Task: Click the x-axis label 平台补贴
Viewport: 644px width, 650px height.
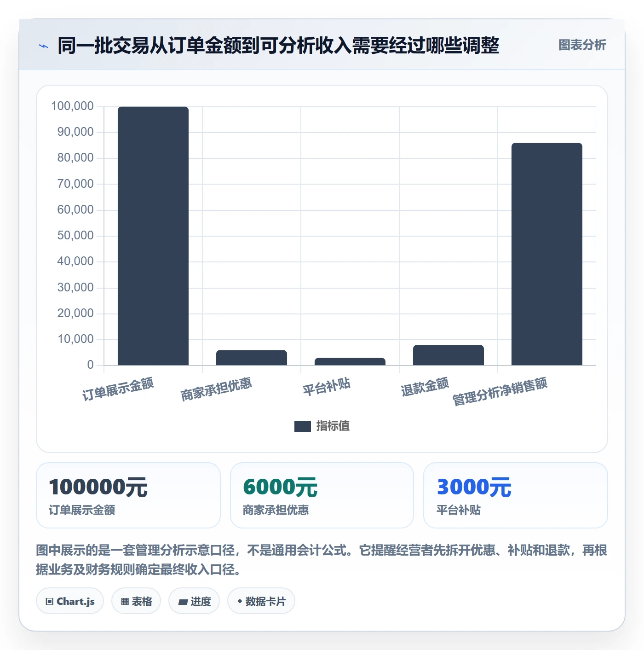Action: (327, 387)
